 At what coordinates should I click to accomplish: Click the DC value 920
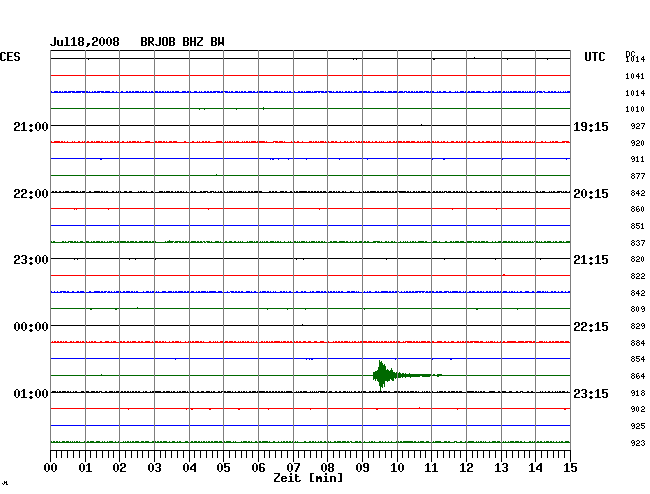[638, 143]
